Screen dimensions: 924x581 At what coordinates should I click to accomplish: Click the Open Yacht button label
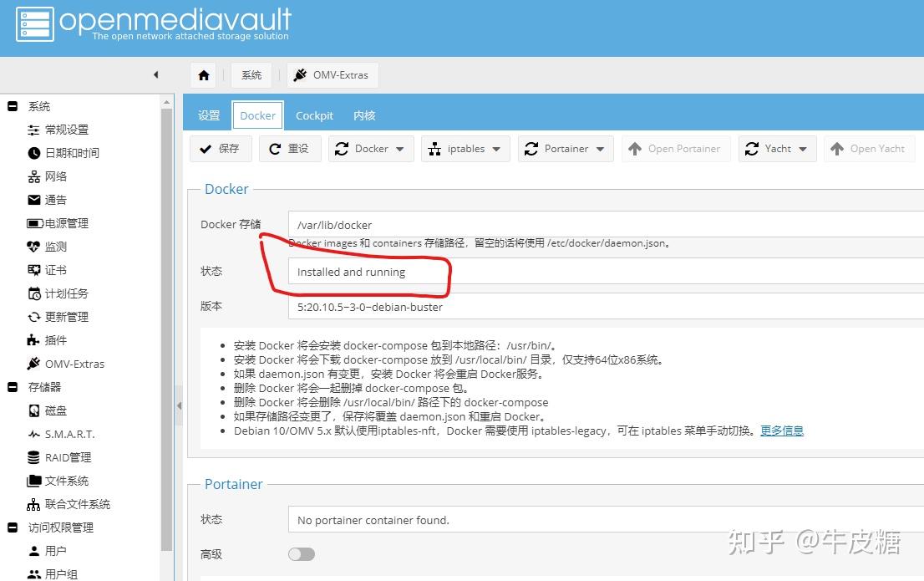pyautogui.click(x=877, y=149)
